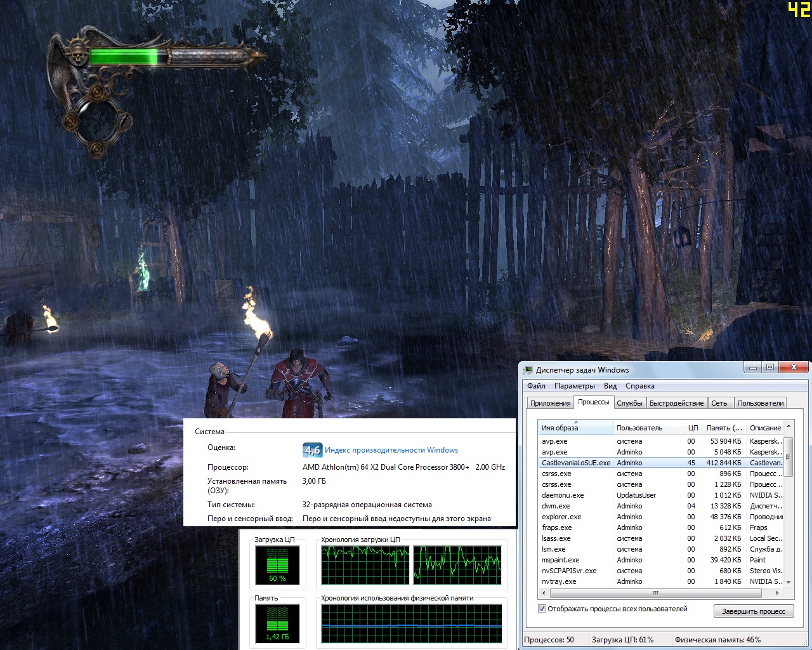812x650 pixels.
Task: Click the Task Manager title bar icon
Action: tap(528, 369)
